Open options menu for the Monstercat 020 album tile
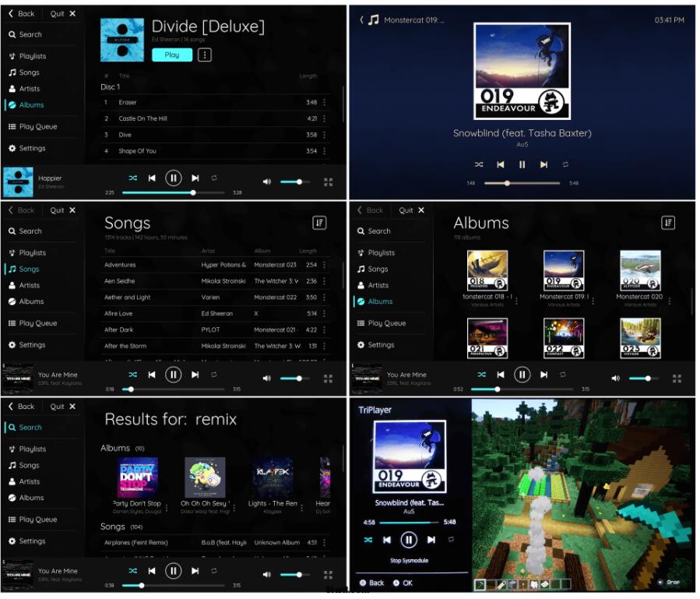The height and width of the screenshot is (599, 700). (x=669, y=301)
